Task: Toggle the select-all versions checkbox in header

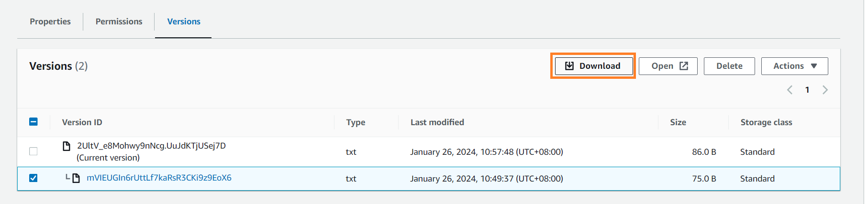Action: [x=33, y=122]
